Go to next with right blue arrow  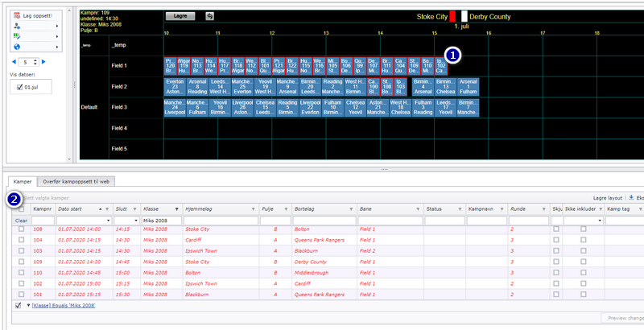43,62
